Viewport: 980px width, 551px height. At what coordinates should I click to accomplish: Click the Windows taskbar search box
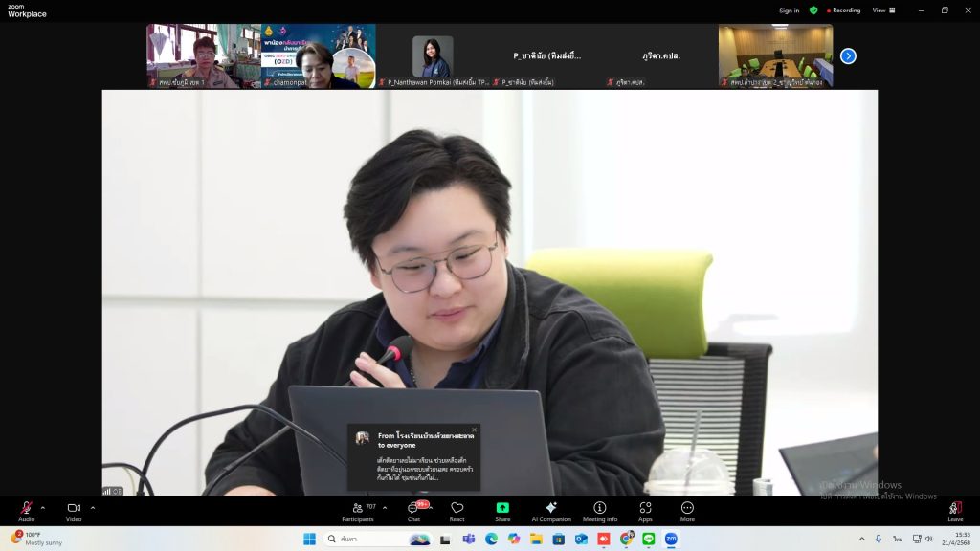[379, 539]
